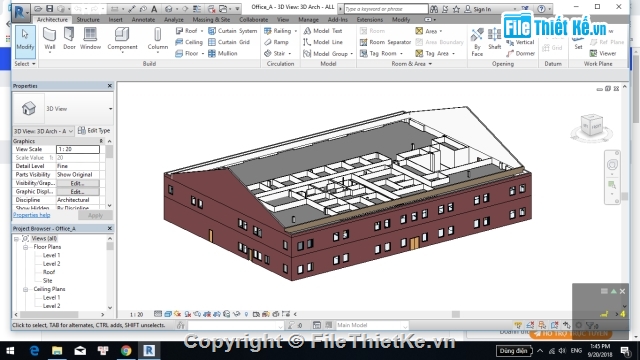
Task: Open the 3D View type selector dropdown
Action: pos(110,109)
